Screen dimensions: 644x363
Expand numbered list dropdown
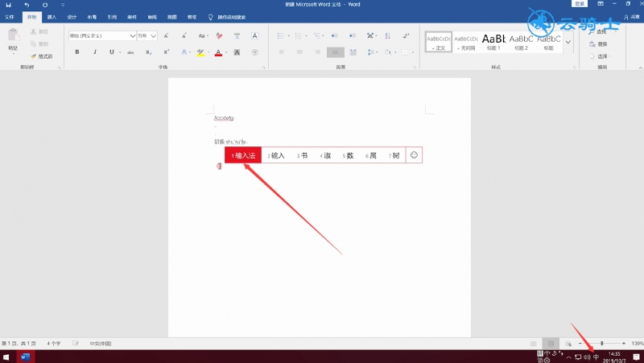pos(307,36)
